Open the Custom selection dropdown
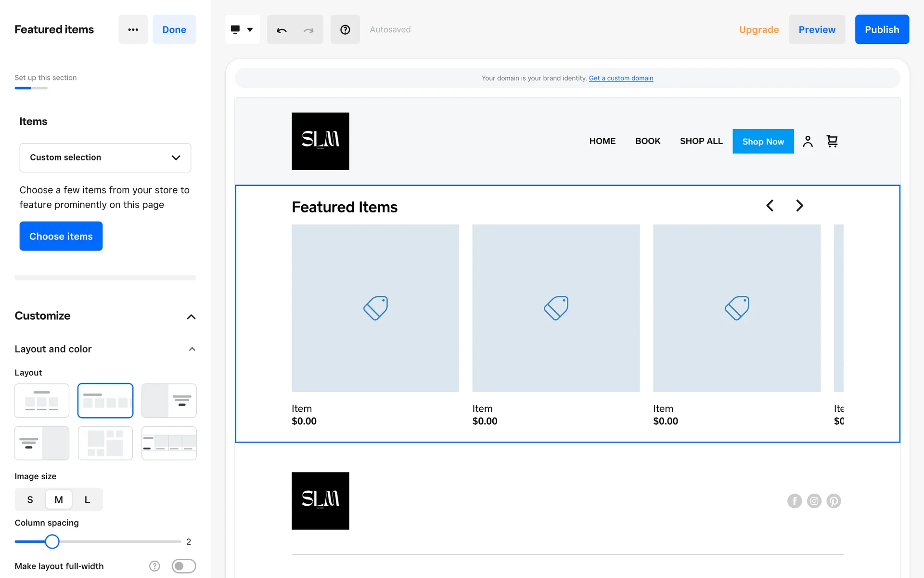This screenshot has height=578, width=924. tap(105, 158)
